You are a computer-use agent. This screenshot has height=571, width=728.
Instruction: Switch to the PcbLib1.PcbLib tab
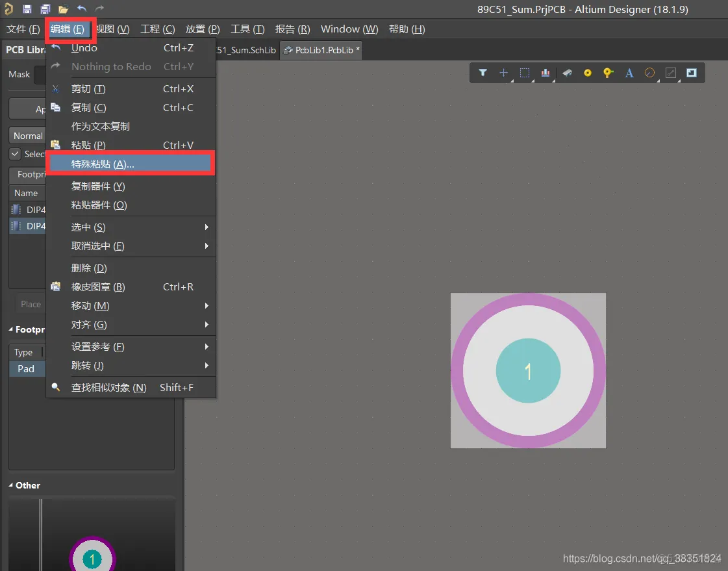321,49
